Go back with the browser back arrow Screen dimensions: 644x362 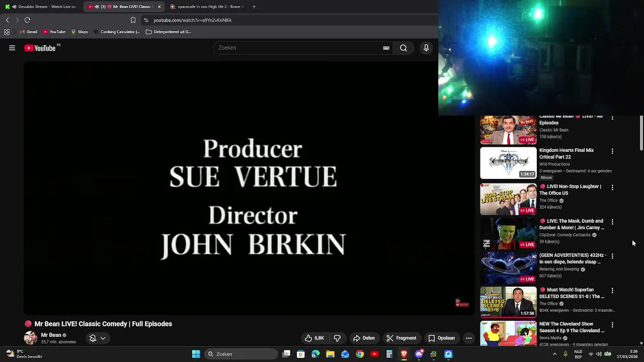7,20
